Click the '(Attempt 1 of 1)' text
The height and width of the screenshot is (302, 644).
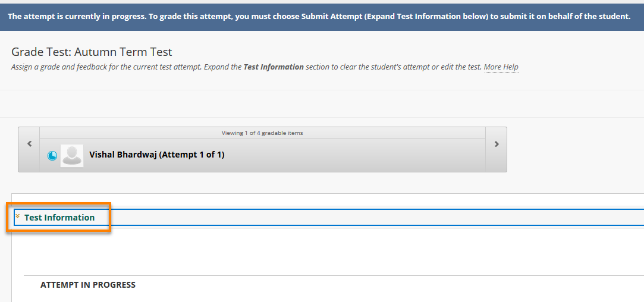click(x=191, y=155)
